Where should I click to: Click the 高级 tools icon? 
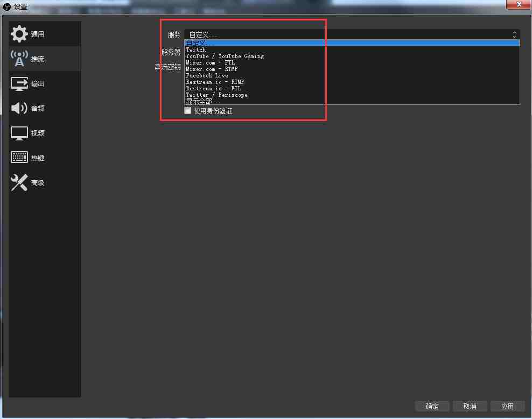click(19, 182)
